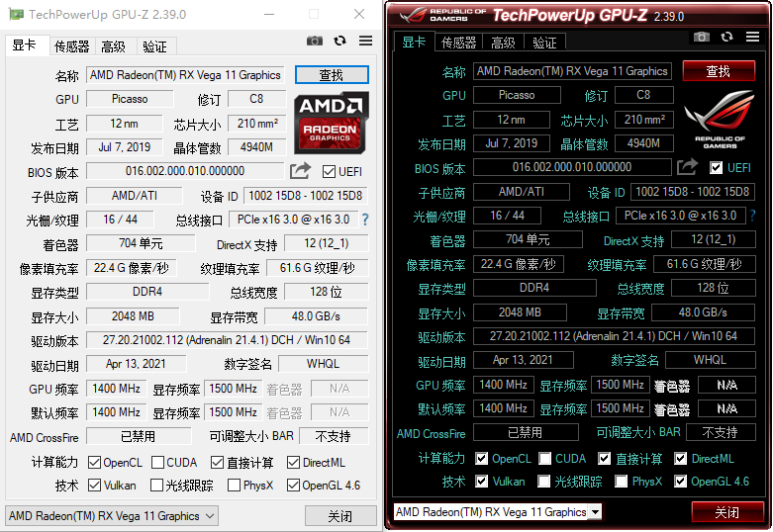Click the BIOS export share icon in left window
The width and height of the screenshot is (773, 532).
coord(300,171)
